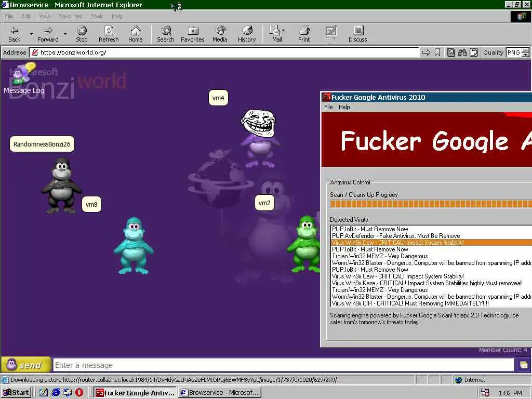Image resolution: width=532 pixels, height=399 pixels.
Task: Open the Media toolbar icon
Action: (220, 34)
